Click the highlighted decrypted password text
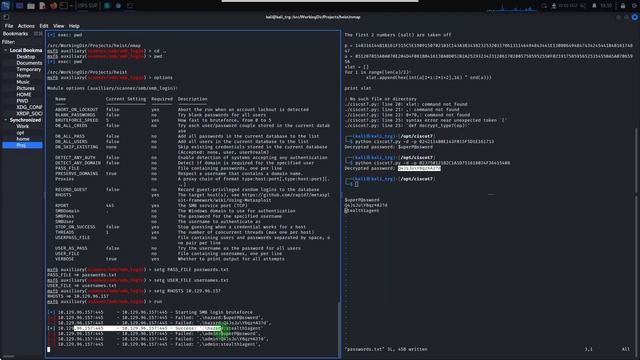 coord(419,168)
